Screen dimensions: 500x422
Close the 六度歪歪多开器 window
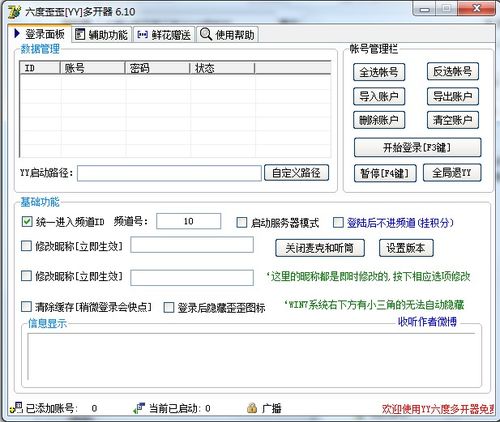click(477, 8)
